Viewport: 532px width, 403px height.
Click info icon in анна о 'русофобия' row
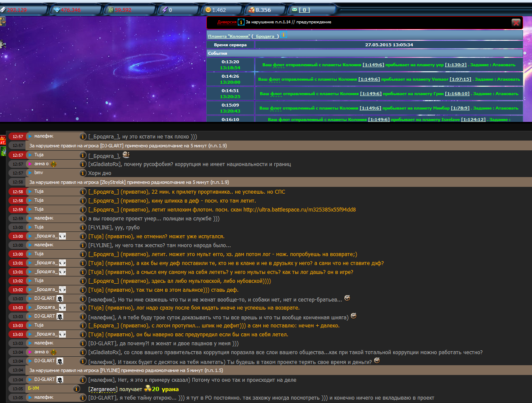83,164
